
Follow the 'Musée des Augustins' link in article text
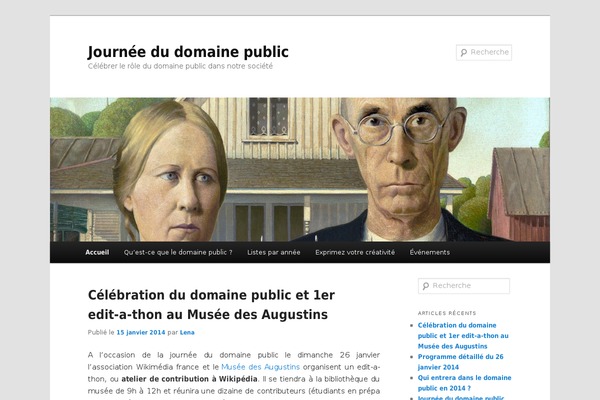260,367
